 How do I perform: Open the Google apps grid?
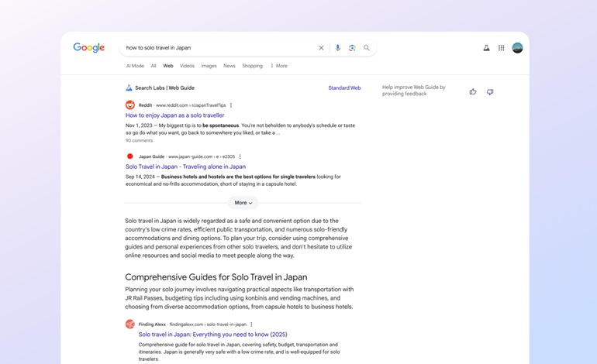pos(502,48)
